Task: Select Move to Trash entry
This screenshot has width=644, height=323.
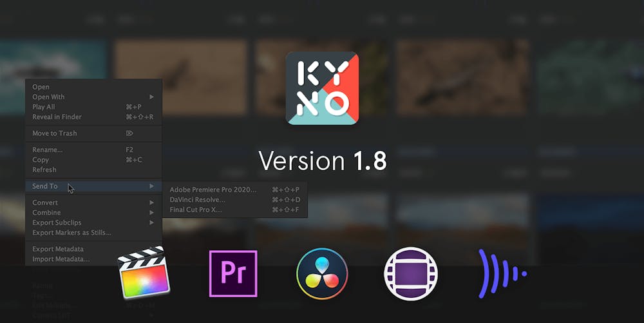Action: pos(93,133)
